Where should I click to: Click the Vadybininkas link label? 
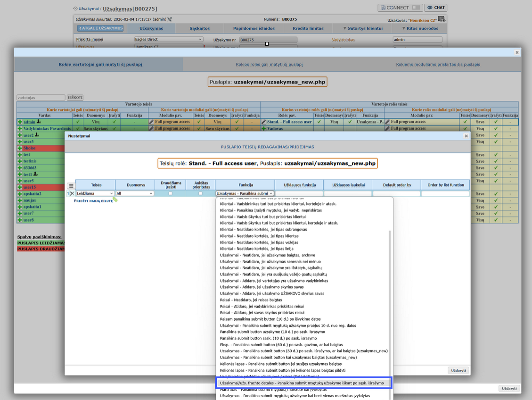click(x=343, y=40)
